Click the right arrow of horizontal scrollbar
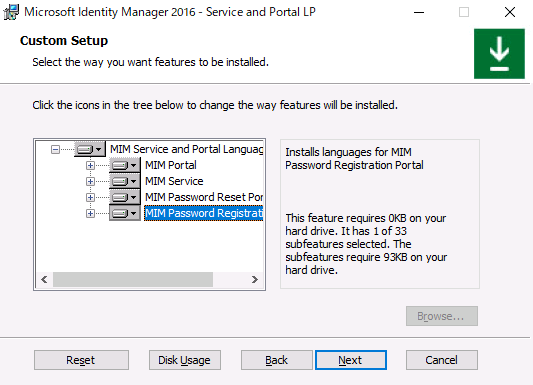Image resolution: width=533 pixels, height=385 pixels. (x=255, y=280)
